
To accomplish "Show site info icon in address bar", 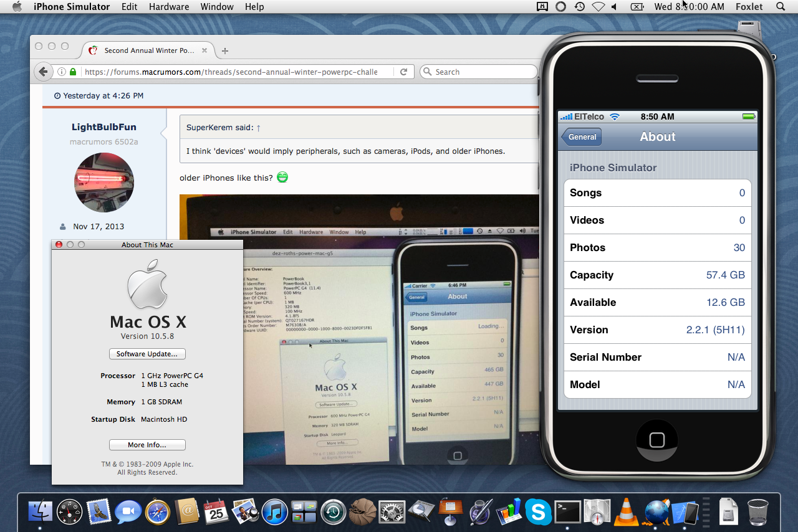I will click(62, 72).
